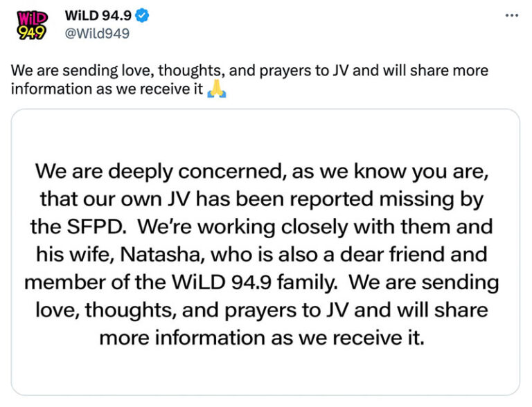Click the caption's second line before the emoji

[x=107, y=89]
